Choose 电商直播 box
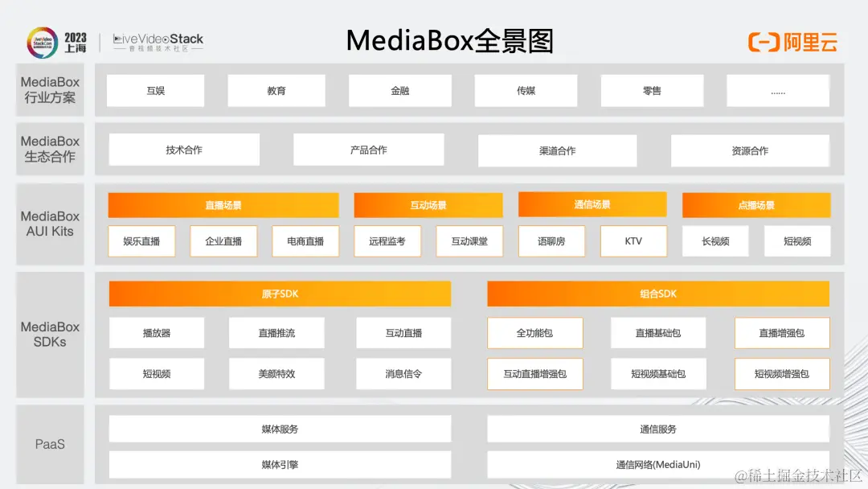 (305, 241)
